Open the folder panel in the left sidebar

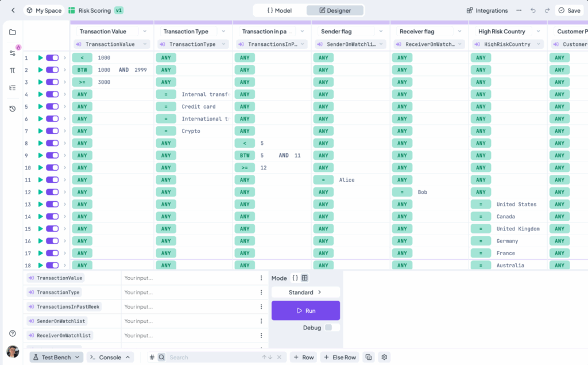13,32
